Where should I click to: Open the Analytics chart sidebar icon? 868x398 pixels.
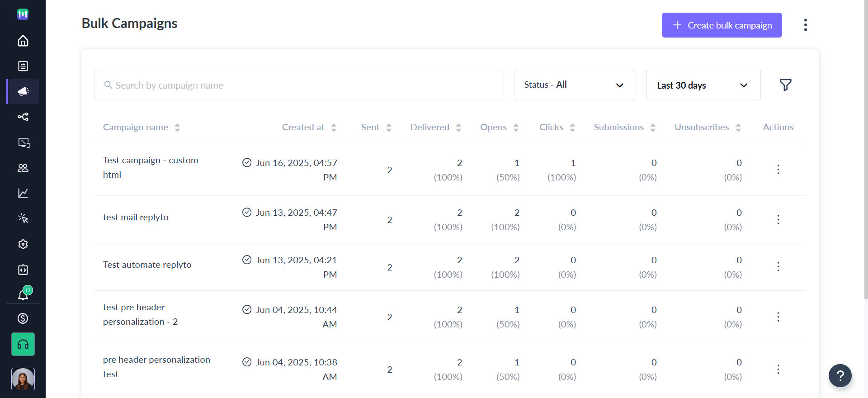23,193
